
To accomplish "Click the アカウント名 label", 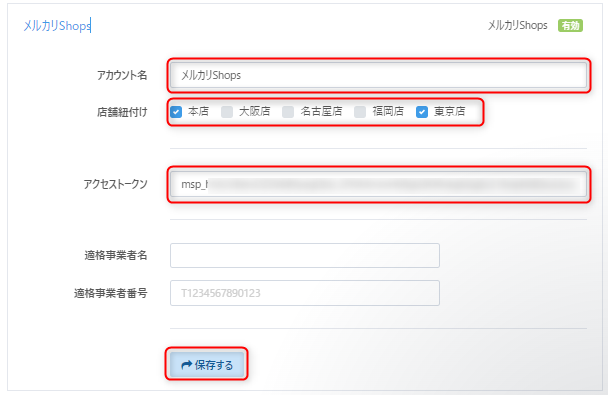I will click(122, 75).
